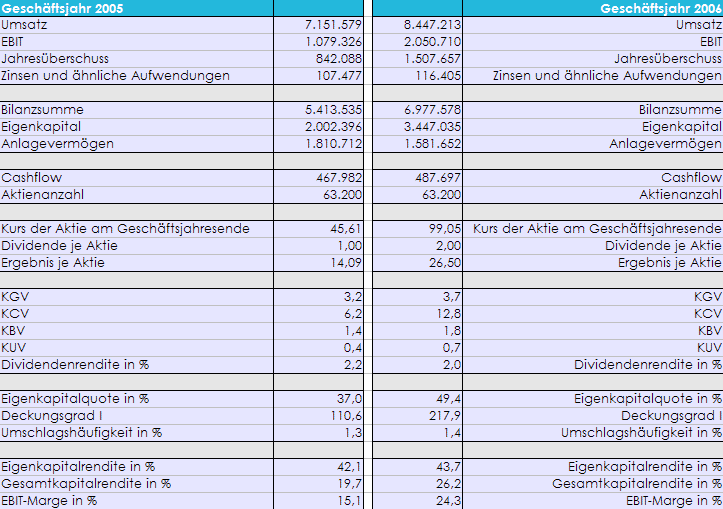This screenshot has width=723, height=509.
Task: Click Jahresüberschuss value 842.088
Action: click(339, 59)
